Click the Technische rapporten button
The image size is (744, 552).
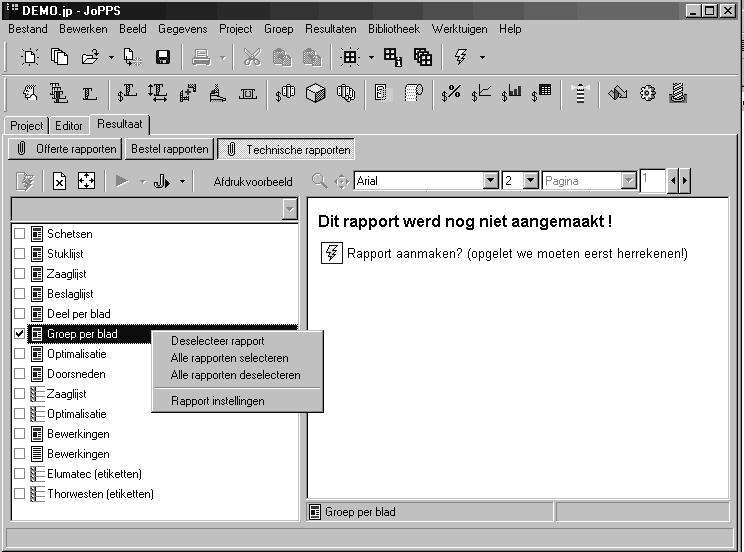286,150
